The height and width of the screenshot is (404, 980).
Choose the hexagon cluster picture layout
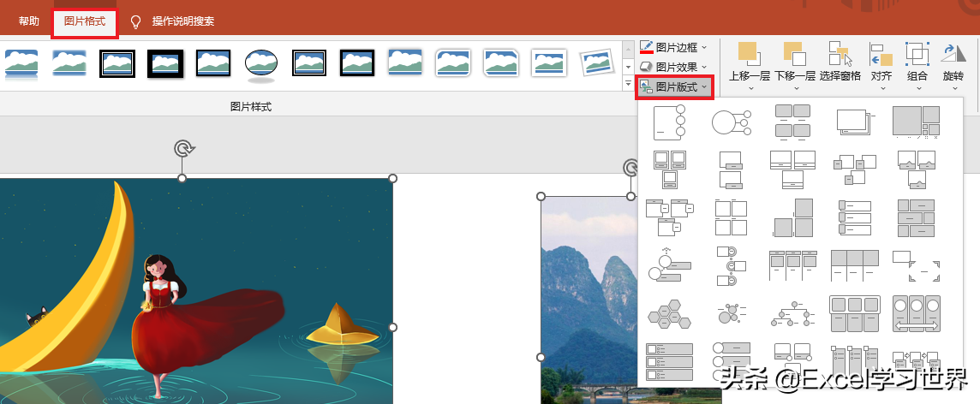point(669,313)
